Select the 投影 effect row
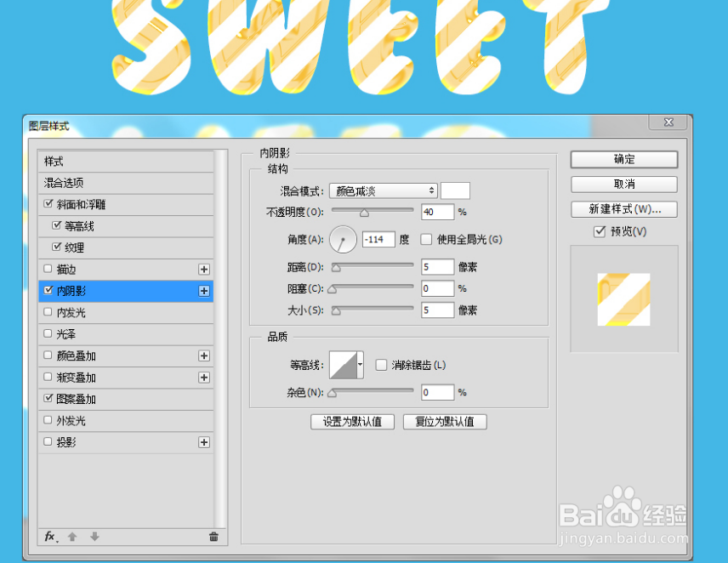 pos(126,442)
